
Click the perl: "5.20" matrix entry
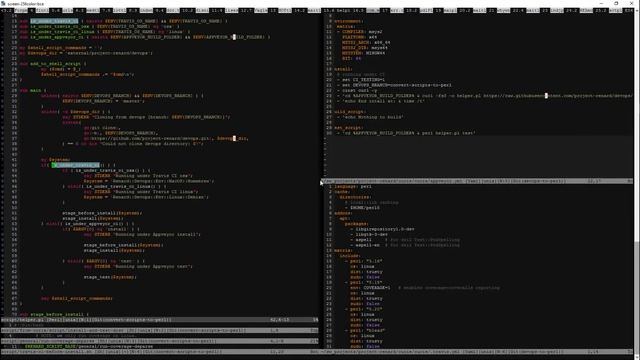[x=363, y=309]
